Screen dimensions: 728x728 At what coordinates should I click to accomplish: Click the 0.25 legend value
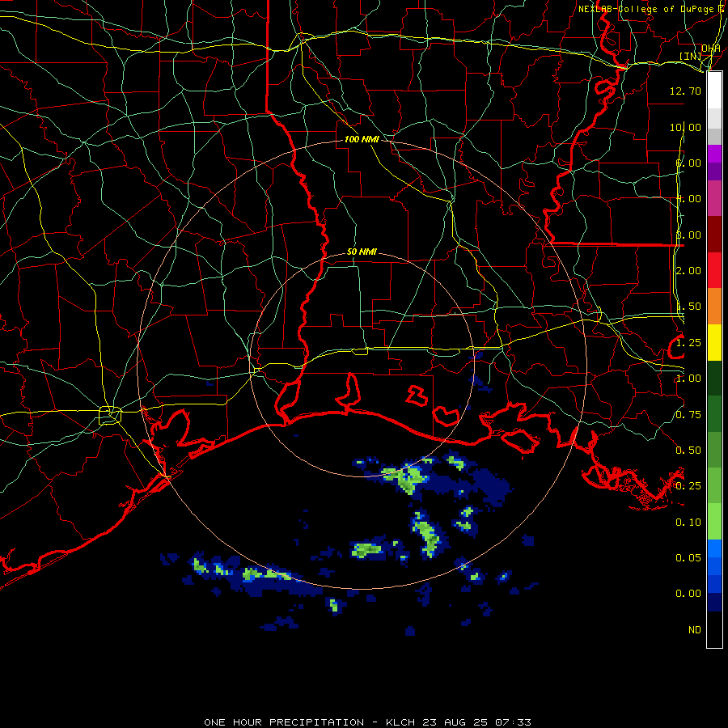pyautogui.click(x=688, y=486)
